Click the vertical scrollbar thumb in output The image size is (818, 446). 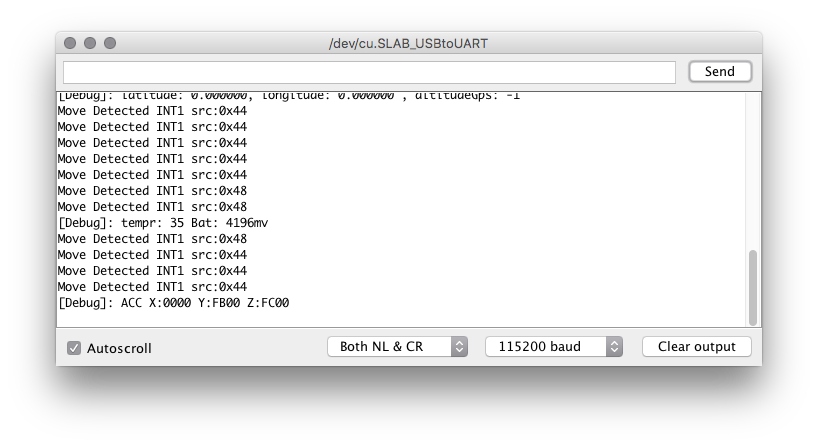[x=752, y=287]
